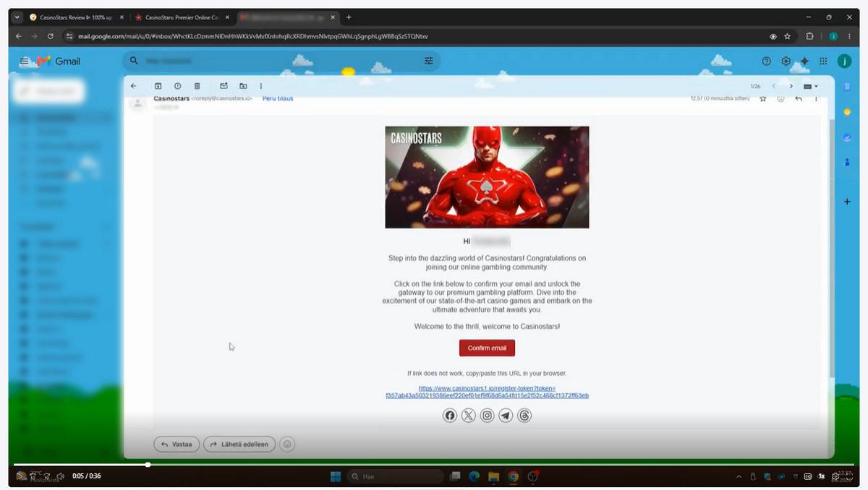Viewport: 868px width, 490px height.
Task: Open Gmail settings gear icon
Action: point(786,61)
